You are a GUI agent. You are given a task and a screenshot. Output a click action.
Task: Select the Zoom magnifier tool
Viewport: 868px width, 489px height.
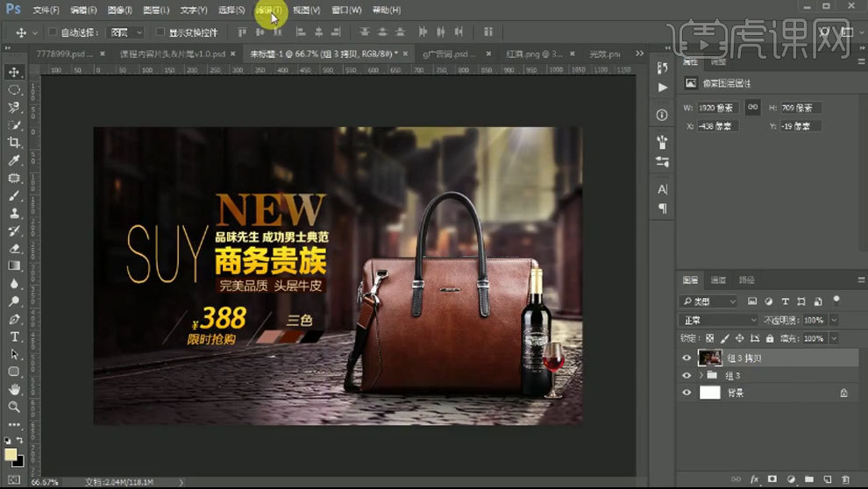click(x=14, y=407)
